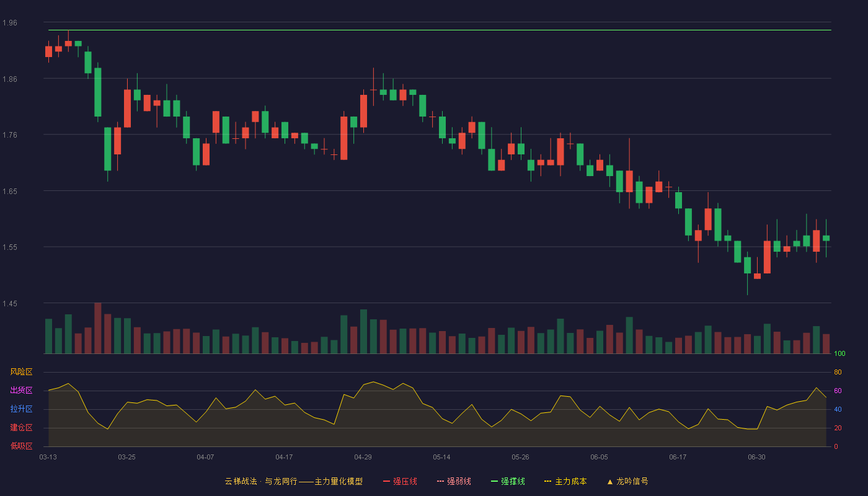Click the 1.65 price axis label

click(x=10, y=191)
